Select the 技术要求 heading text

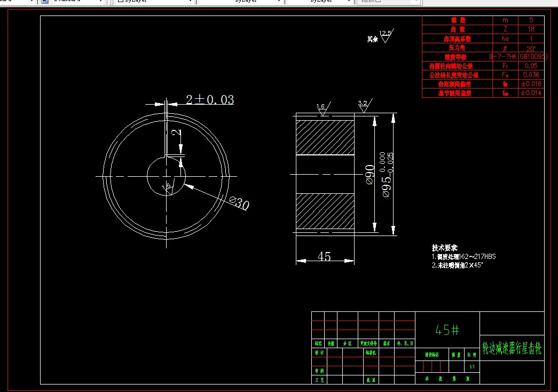[444, 247]
